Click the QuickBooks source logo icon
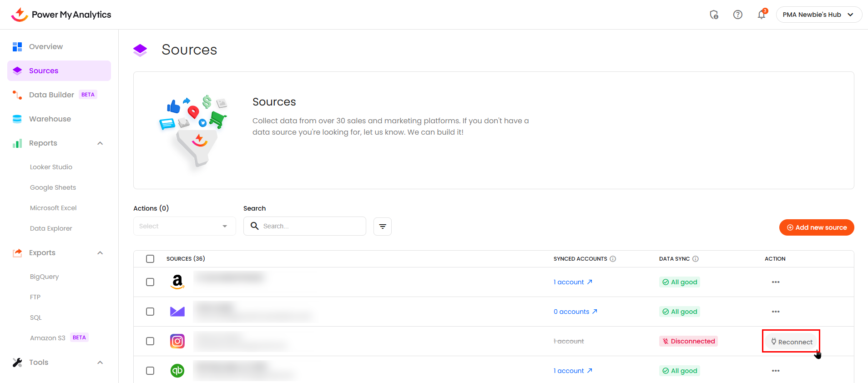 [177, 371]
